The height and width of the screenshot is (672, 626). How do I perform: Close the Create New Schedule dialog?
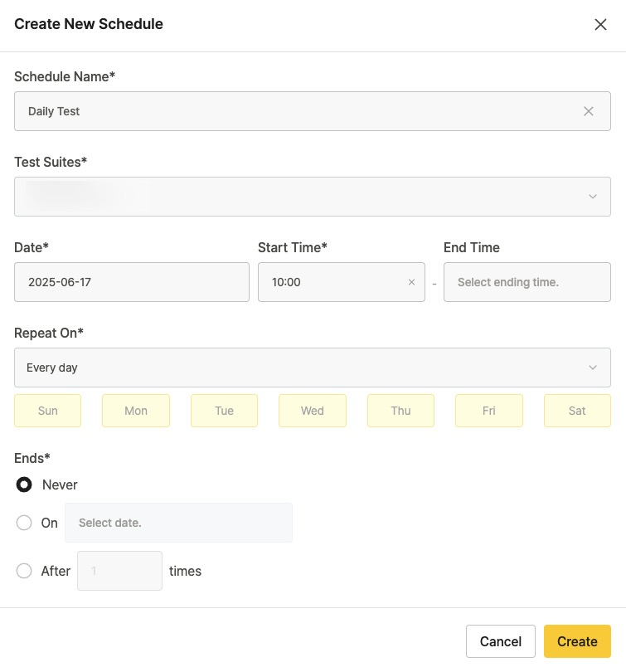point(601,25)
